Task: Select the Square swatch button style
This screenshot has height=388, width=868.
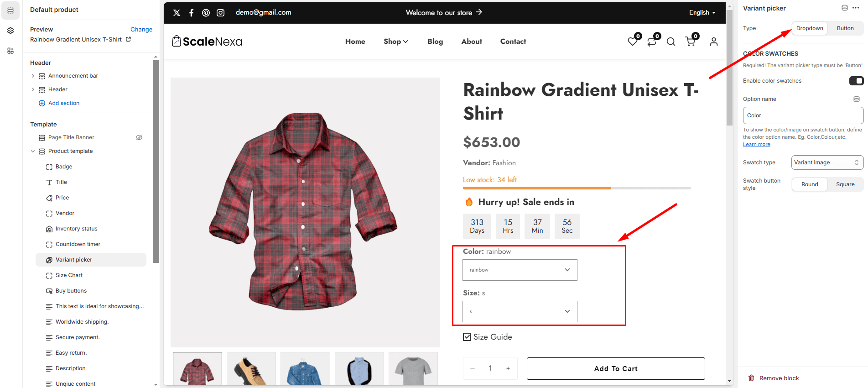Action: coord(845,184)
